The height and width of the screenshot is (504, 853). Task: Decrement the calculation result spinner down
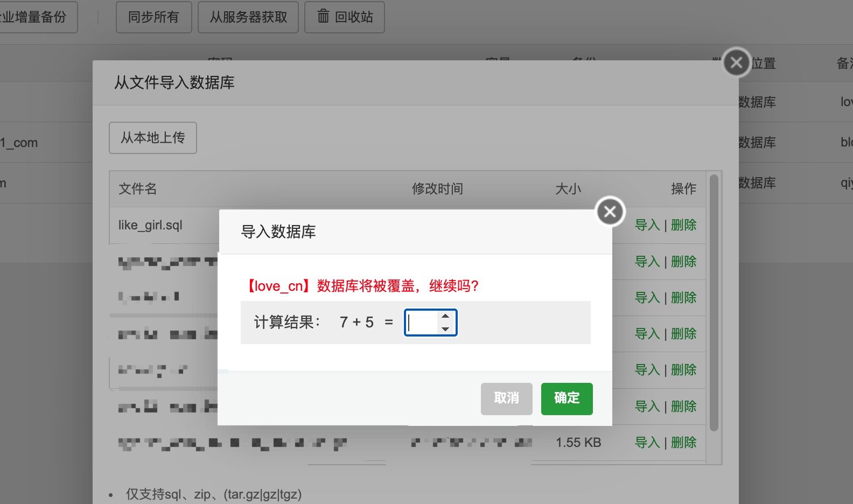445,328
